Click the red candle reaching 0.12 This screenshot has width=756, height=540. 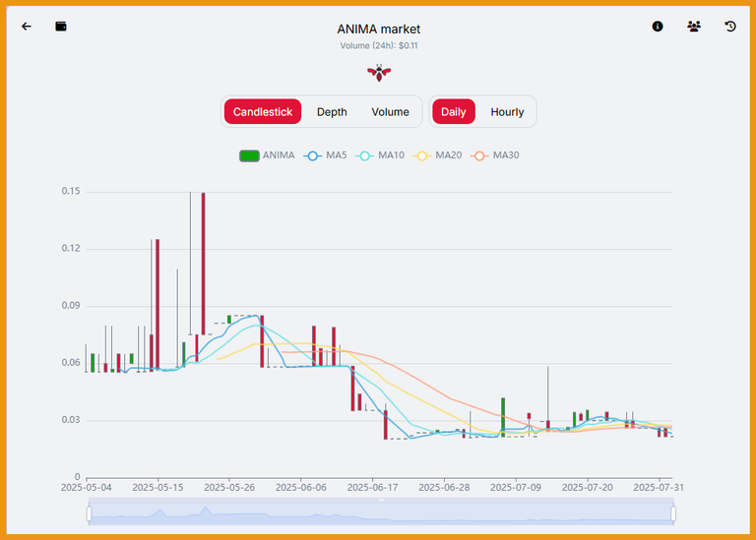(x=157, y=304)
